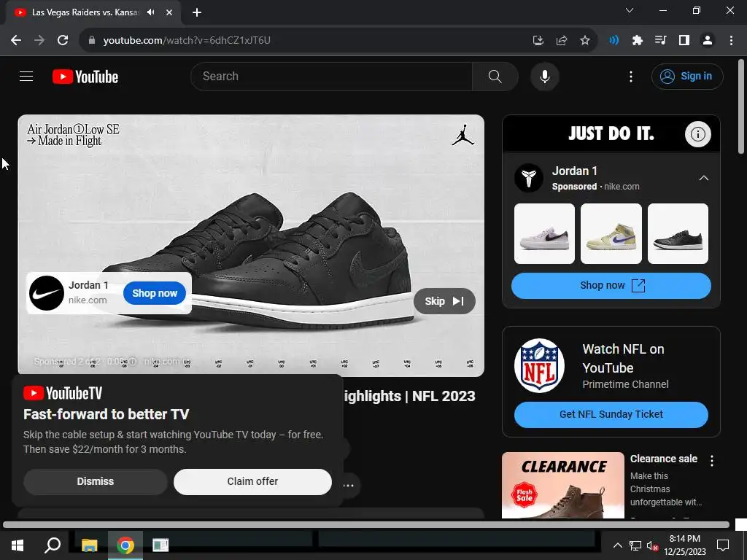
Task: Select the white and purple sneaker thumbnail
Action: [x=544, y=233]
